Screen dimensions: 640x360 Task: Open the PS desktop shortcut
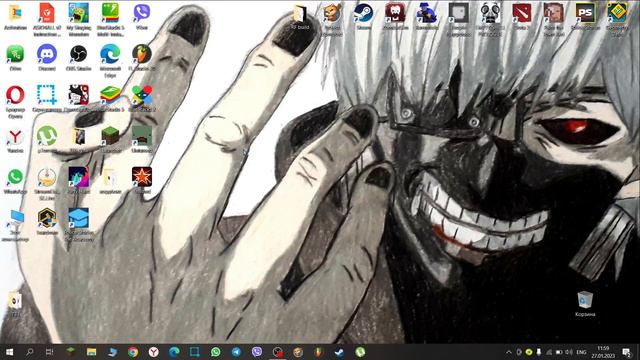click(585, 13)
